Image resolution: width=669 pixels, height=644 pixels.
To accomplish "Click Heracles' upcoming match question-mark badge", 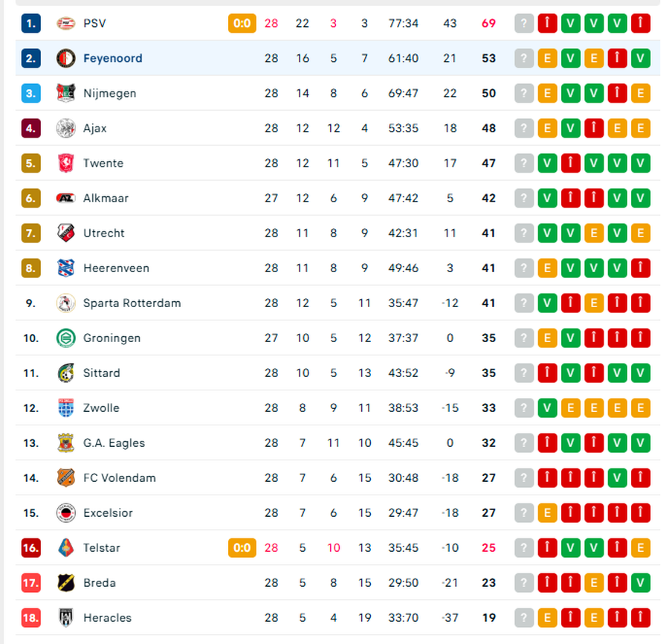I will point(524,617).
